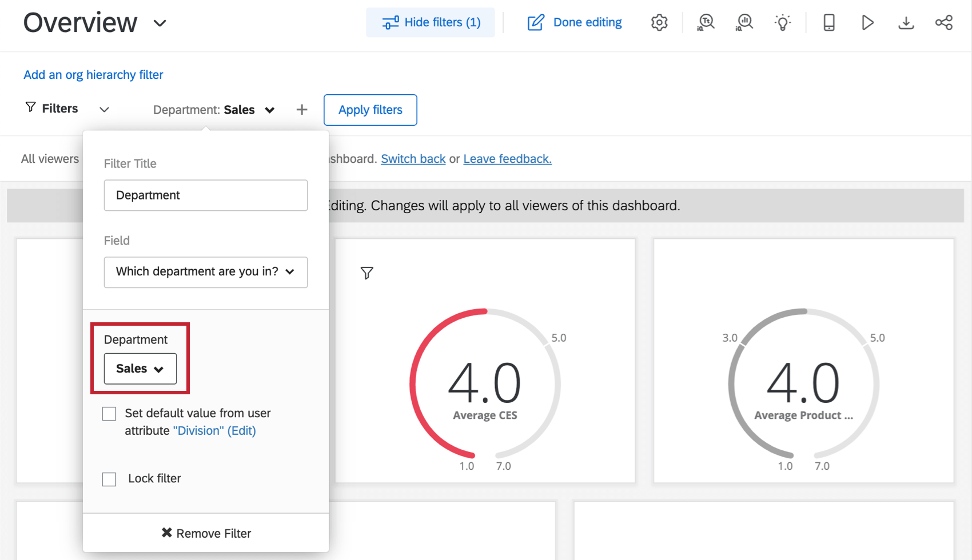Click the Add an org hierarchy filter link

pyautogui.click(x=93, y=75)
